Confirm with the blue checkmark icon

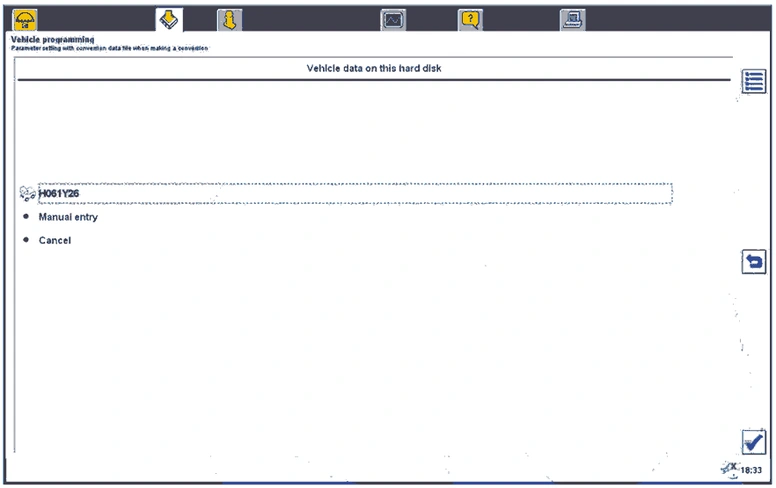pos(753,441)
